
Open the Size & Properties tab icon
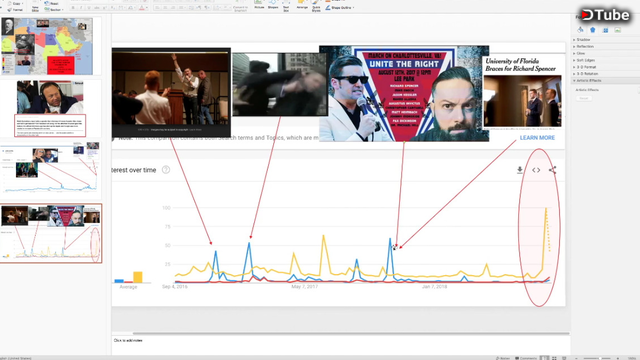click(605, 30)
